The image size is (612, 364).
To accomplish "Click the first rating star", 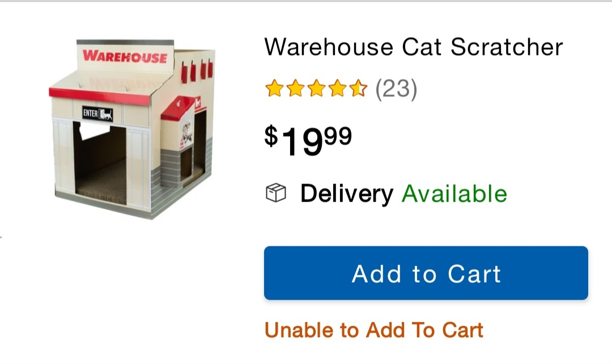I will (274, 89).
